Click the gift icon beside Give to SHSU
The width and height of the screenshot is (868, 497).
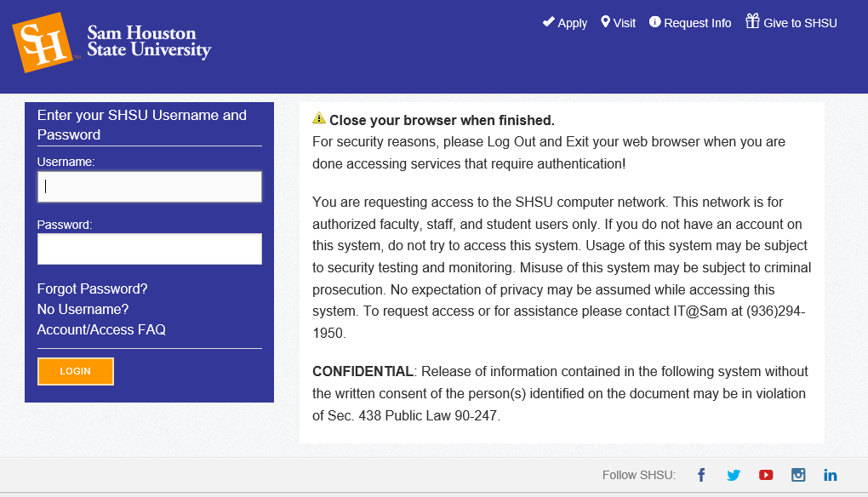[x=752, y=21]
